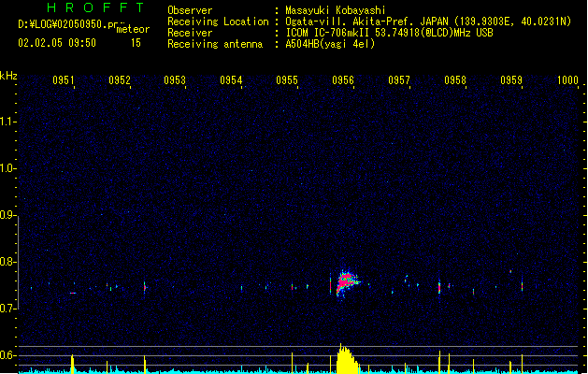Click the 0.9 kHz axis label
The height and width of the screenshot is (374, 588).
pos(7,215)
